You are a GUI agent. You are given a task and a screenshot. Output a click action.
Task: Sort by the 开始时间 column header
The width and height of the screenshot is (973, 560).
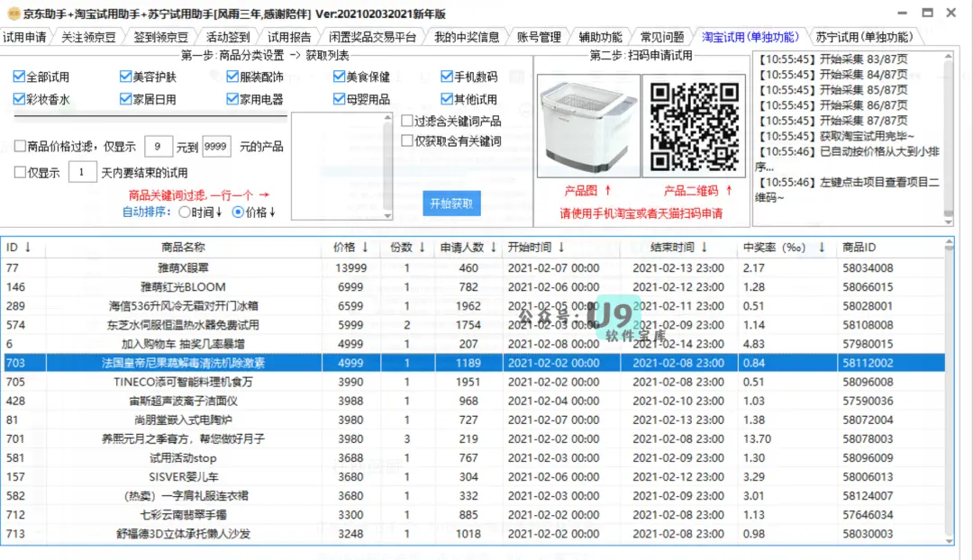(561, 248)
